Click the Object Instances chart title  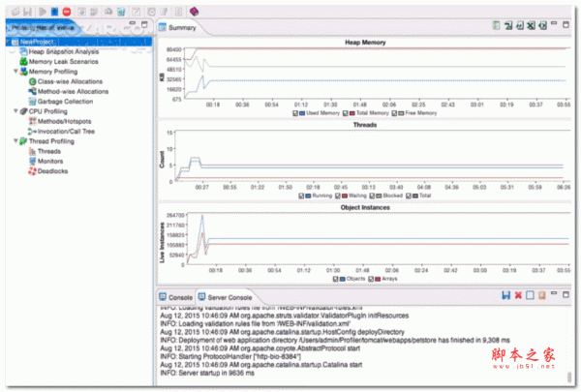point(365,207)
